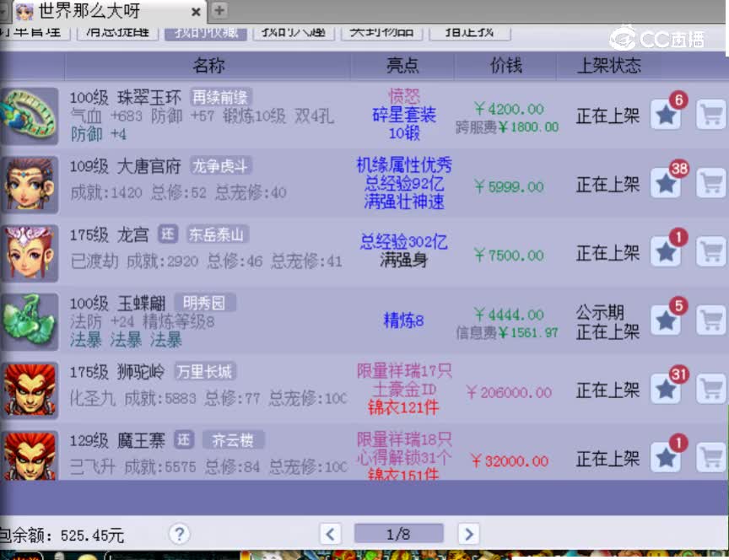729x560 pixels.
Task: Switch to the highlighted 我的收藏 tab
Action: (206, 34)
